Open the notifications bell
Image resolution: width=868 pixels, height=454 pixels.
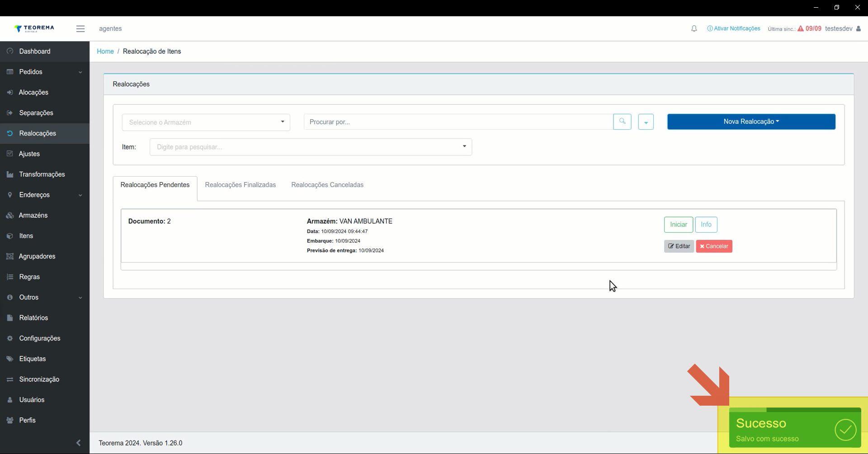694,28
